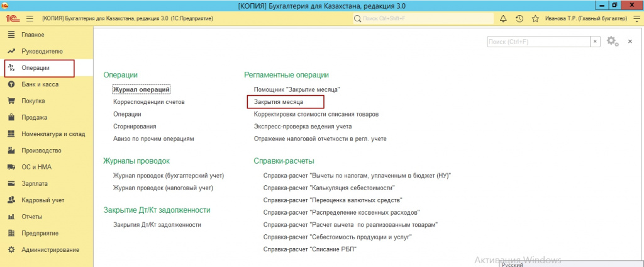Open Сторнирования

[135, 127]
